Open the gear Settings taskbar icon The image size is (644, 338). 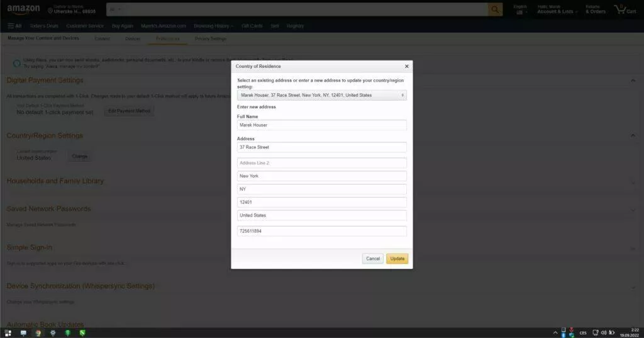pos(53,333)
